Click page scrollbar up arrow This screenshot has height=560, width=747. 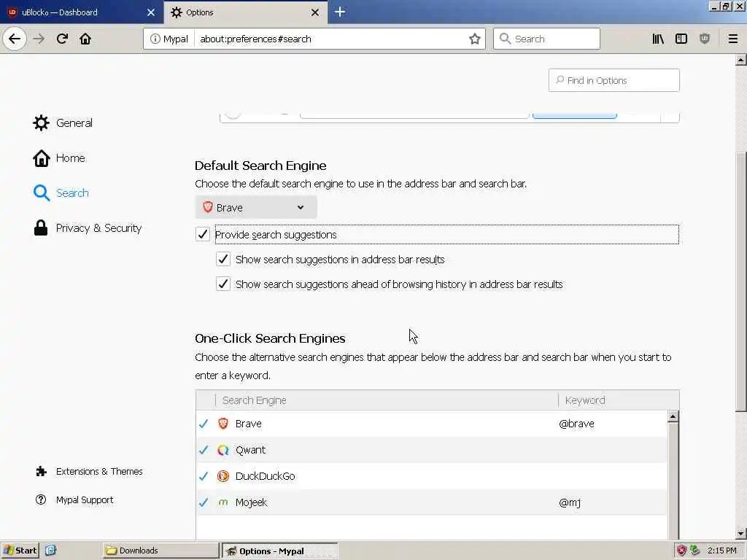741,60
